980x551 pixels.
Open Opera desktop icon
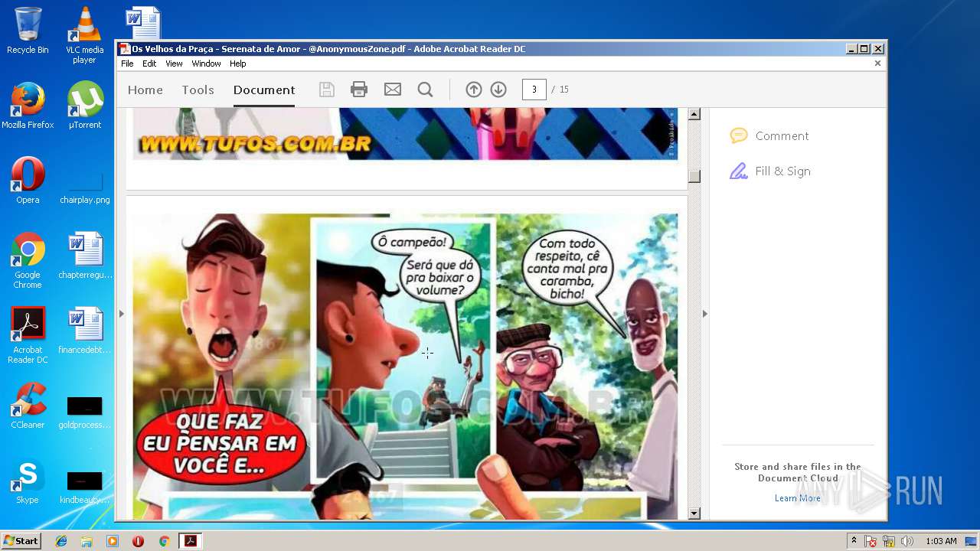(x=28, y=181)
